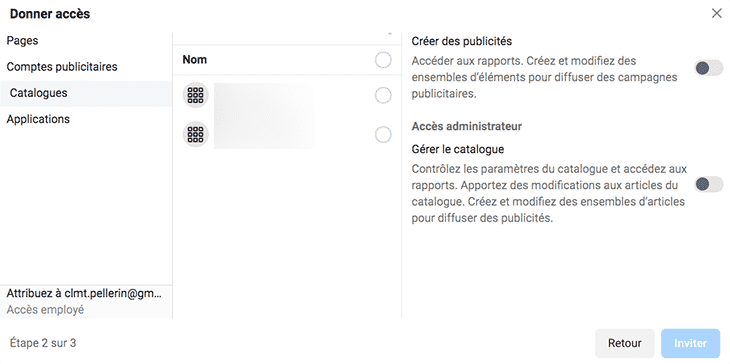Viewport: 730px width, 364px height.
Task: Click the Retour button
Action: click(x=625, y=344)
